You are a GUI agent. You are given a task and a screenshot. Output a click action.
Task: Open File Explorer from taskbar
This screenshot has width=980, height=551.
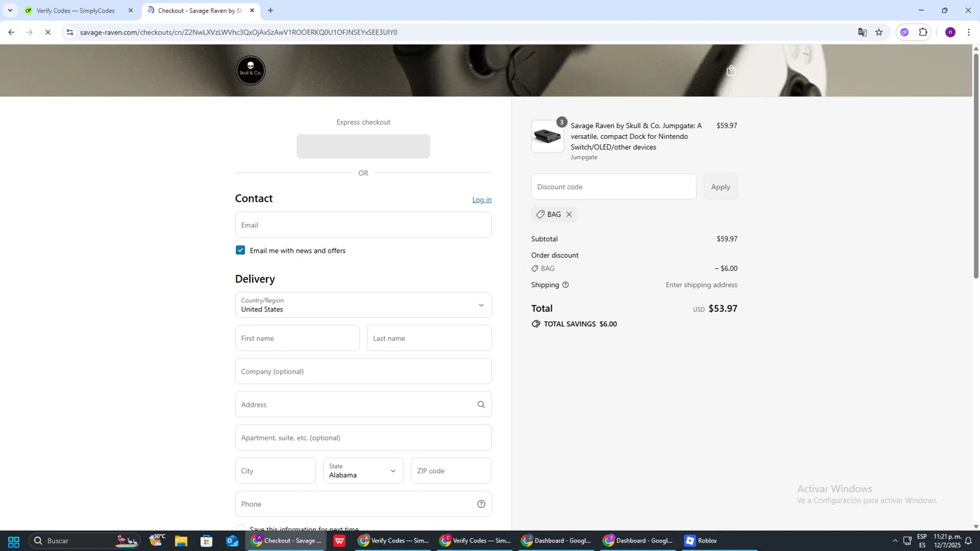[181, 541]
